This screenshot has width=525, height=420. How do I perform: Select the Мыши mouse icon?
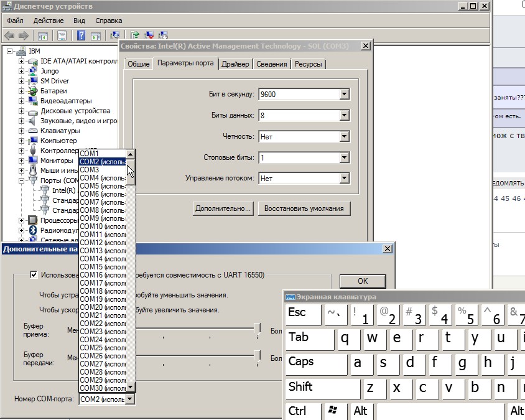pos(33,170)
